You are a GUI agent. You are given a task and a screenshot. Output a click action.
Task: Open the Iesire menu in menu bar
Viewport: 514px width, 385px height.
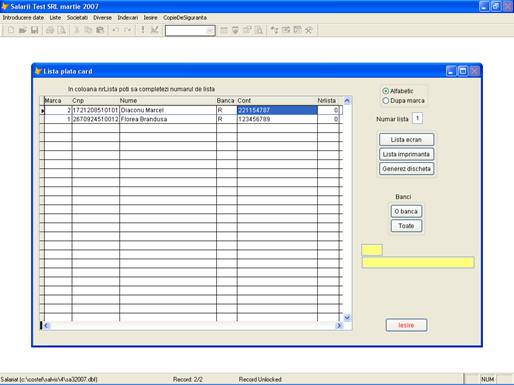(x=150, y=17)
